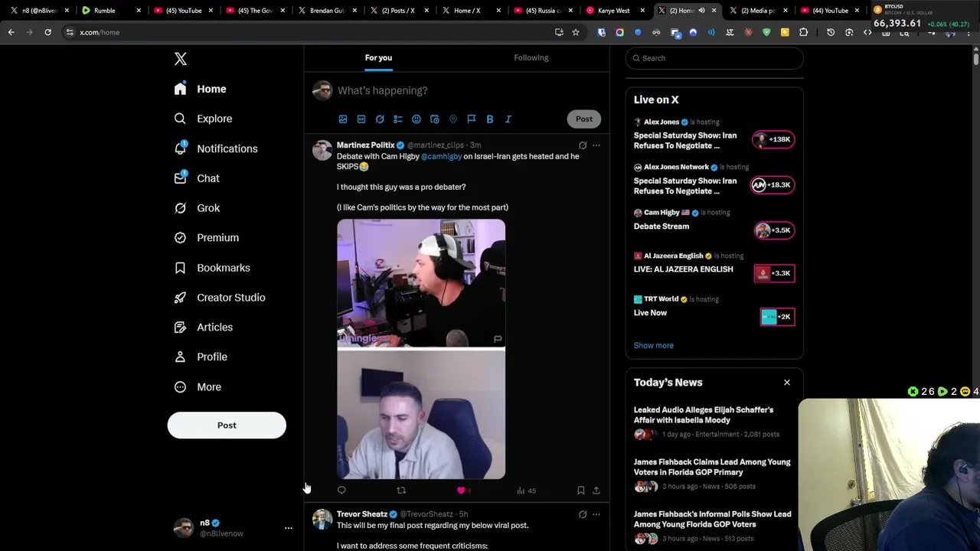The width and height of the screenshot is (980, 551).
Task: Join LIVE: AL JAZEERA ENGLISH broadcast
Action: coord(774,273)
